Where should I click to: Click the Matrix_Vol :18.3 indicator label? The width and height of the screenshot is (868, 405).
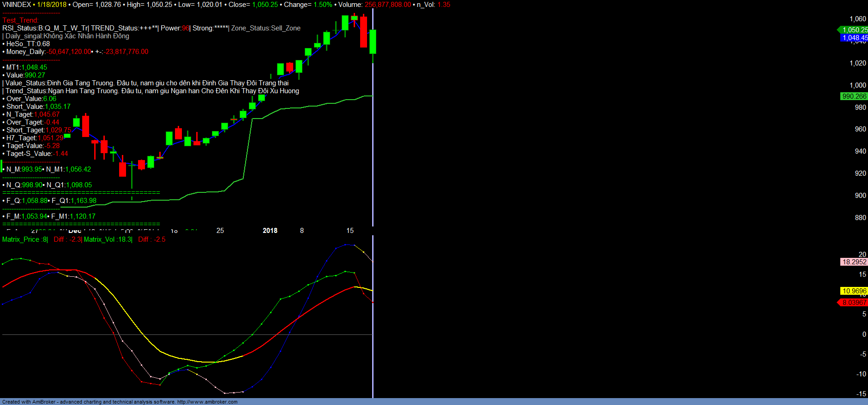pos(107,239)
